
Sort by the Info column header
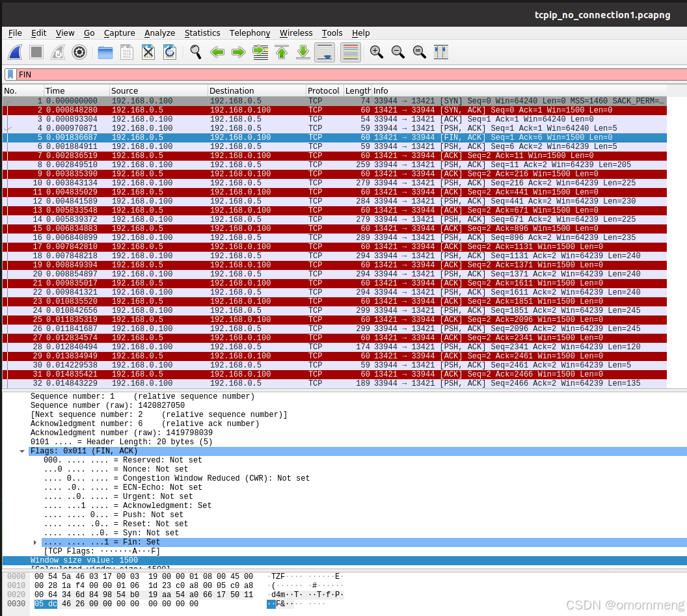(519, 90)
